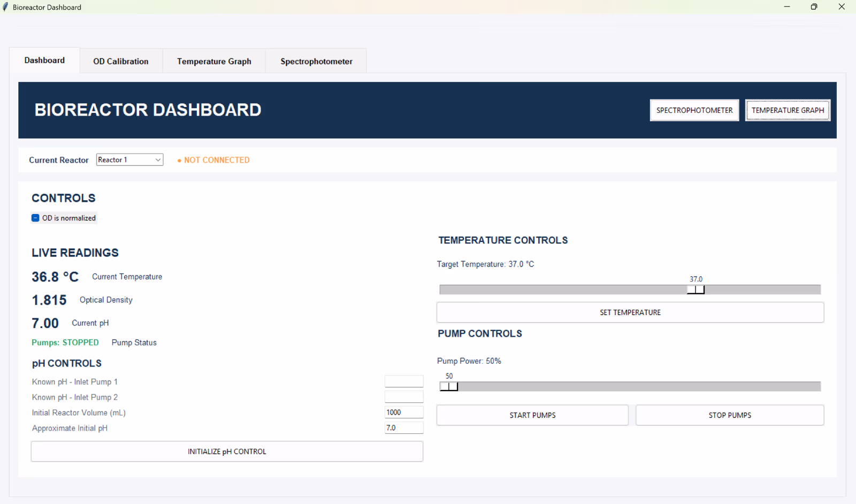Open the OD Calibration tab
This screenshot has height=504, width=856.
(x=121, y=62)
